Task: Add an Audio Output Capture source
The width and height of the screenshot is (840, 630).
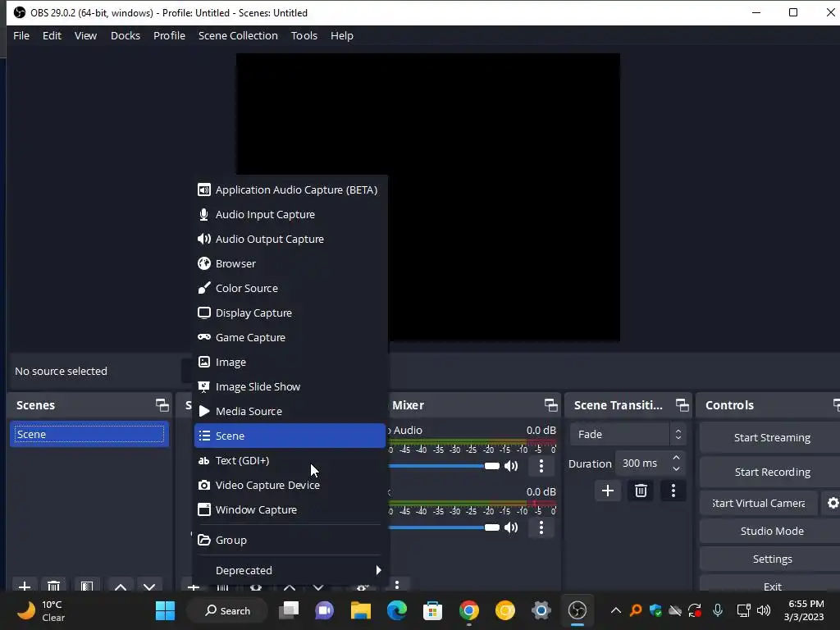Action: click(x=290, y=239)
